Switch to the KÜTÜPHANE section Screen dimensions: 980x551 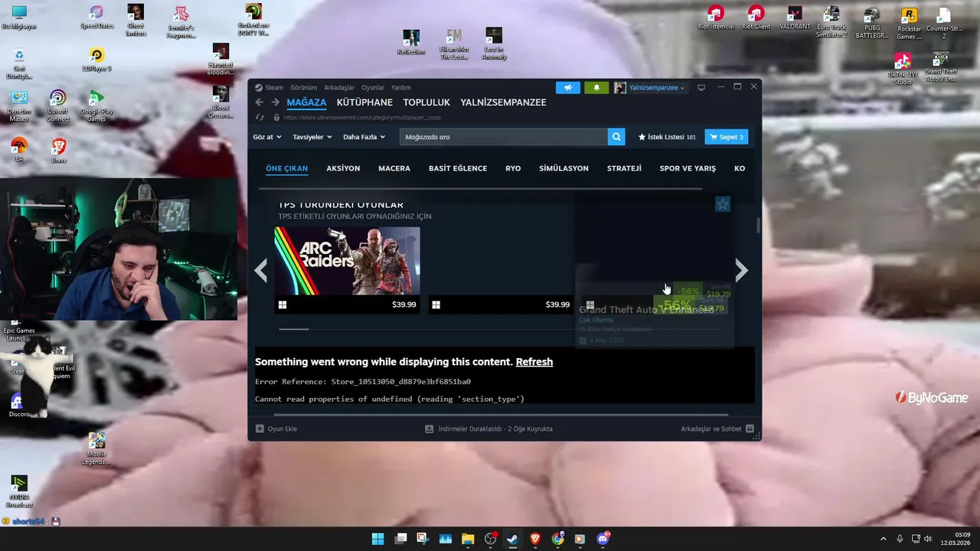[364, 103]
